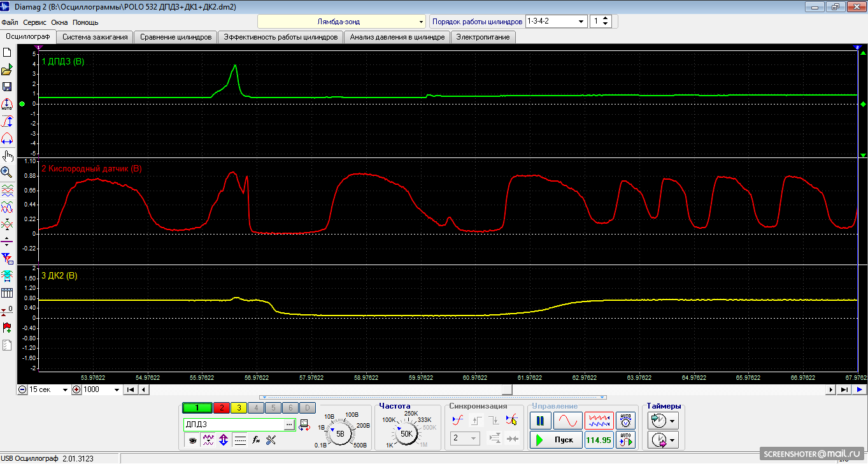Viewport: 868px width, 464px height.
Task: Open the Файл menu
Action: (x=10, y=22)
